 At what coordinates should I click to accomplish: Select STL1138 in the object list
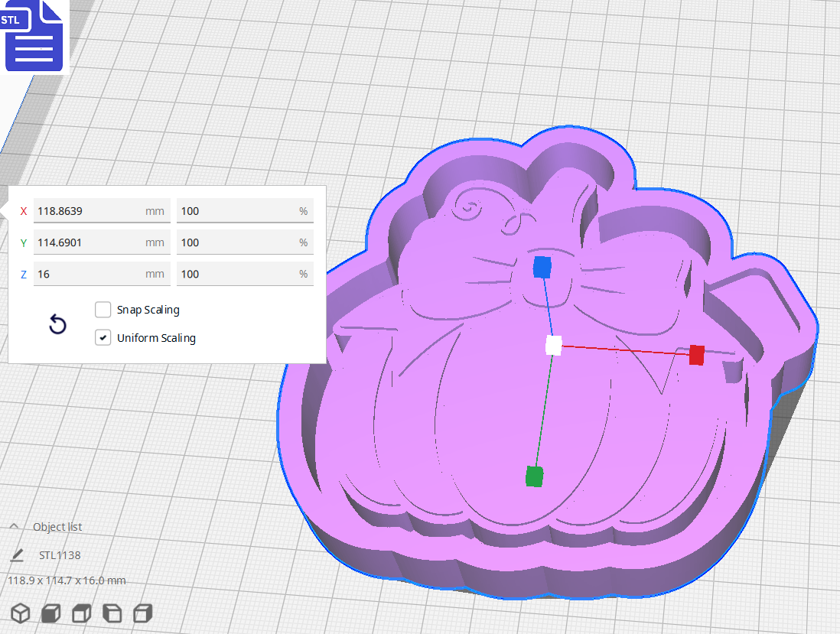tap(60, 555)
